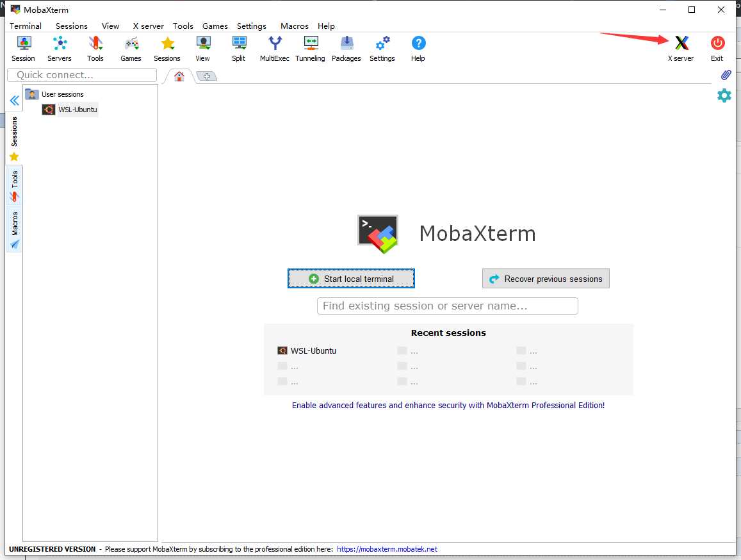Image resolution: width=741 pixels, height=560 pixels.
Task: Collapse sidebar with double-chevron arrow
Action: tap(15, 100)
